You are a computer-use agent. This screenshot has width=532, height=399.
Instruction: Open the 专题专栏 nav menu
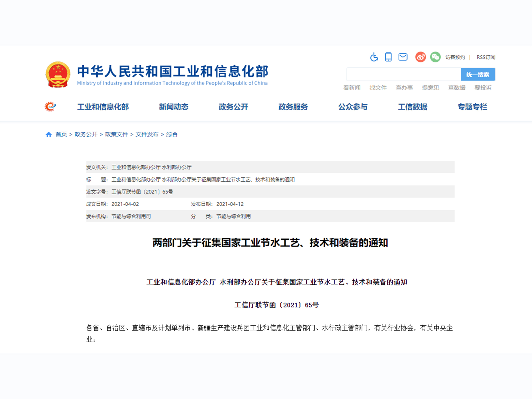472,107
